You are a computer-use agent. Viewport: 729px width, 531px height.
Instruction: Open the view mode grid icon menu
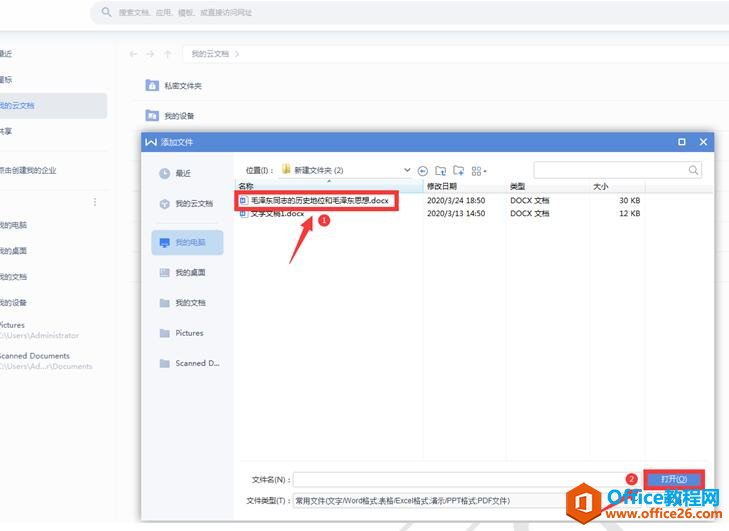[479, 171]
